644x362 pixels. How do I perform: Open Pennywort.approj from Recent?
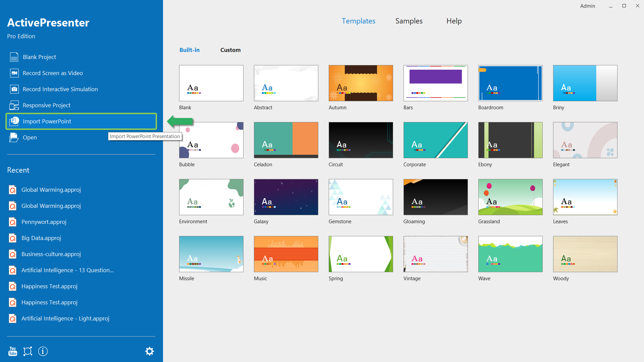point(44,222)
